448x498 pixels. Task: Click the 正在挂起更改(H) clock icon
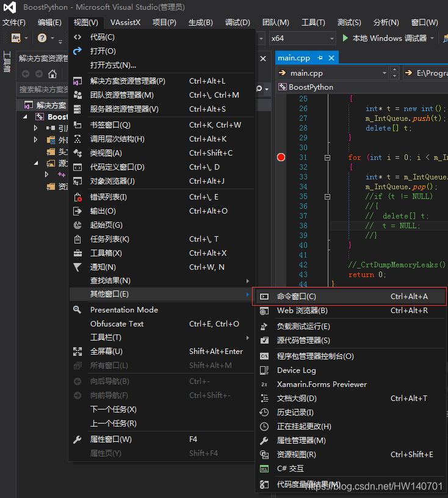coord(264,427)
